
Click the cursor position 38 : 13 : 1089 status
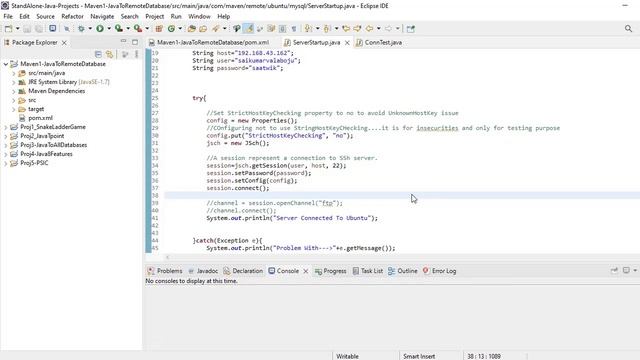[x=484, y=356]
